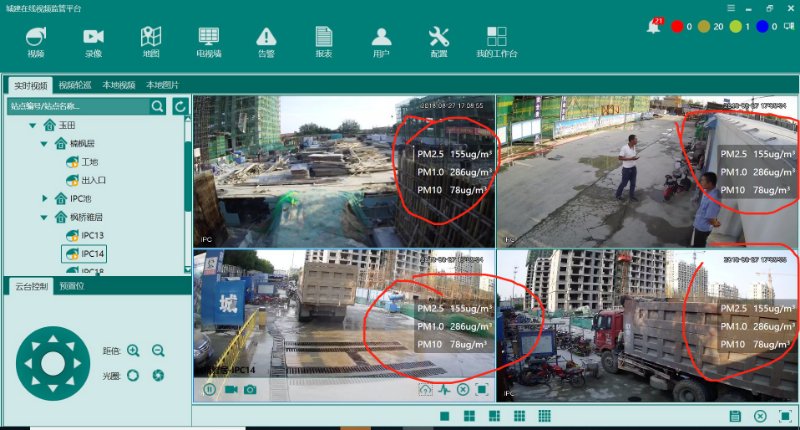Switch to single-pane layout
This screenshot has height=430, width=800.
coord(445,416)
